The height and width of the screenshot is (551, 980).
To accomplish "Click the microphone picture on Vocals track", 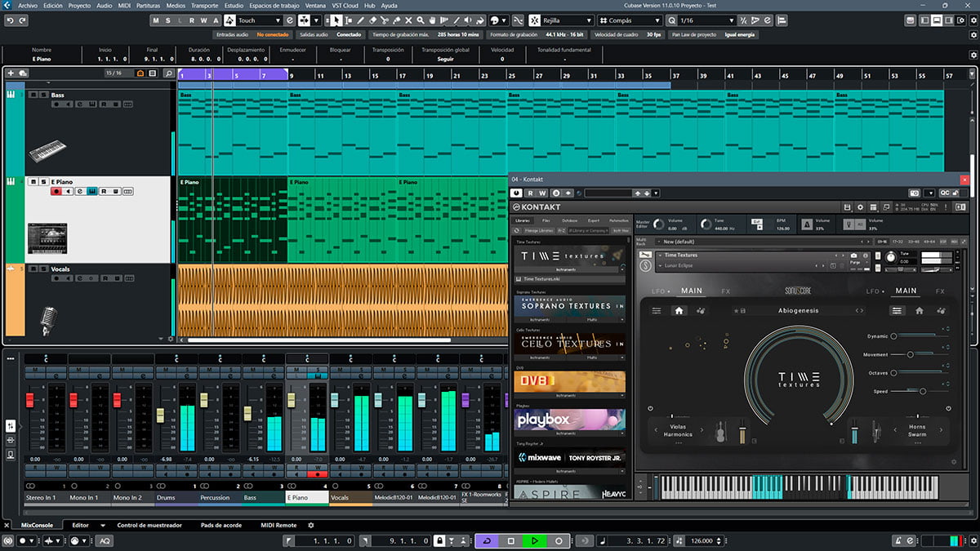I will [x=47, y=321].
